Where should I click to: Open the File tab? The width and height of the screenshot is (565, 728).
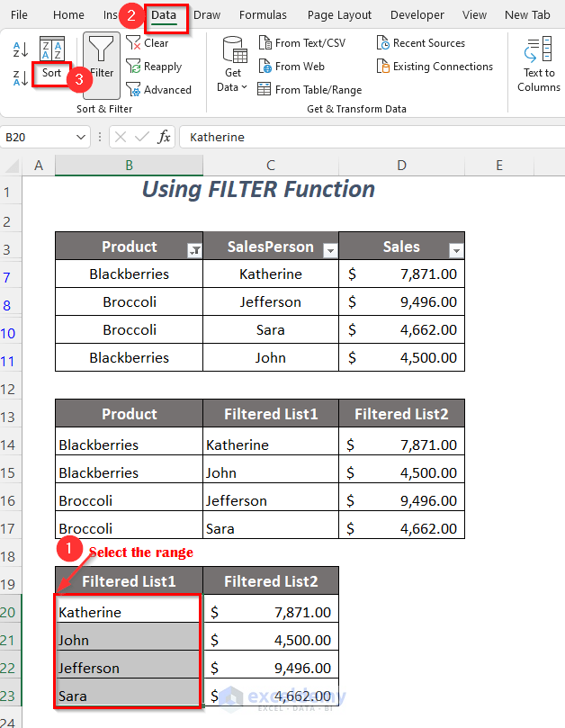point(19,15)
